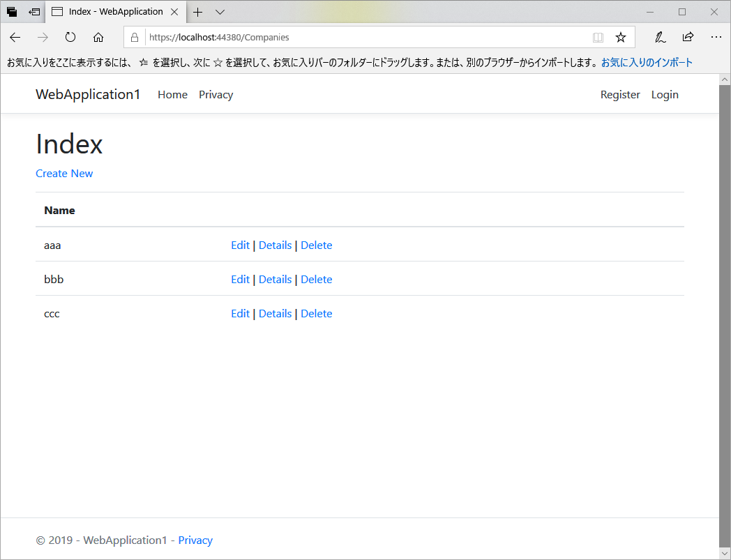Open the new tab plus button

[197, 12]
